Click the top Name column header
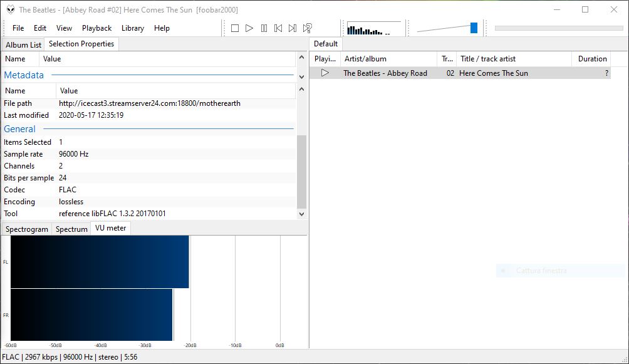 click(21, 59)
